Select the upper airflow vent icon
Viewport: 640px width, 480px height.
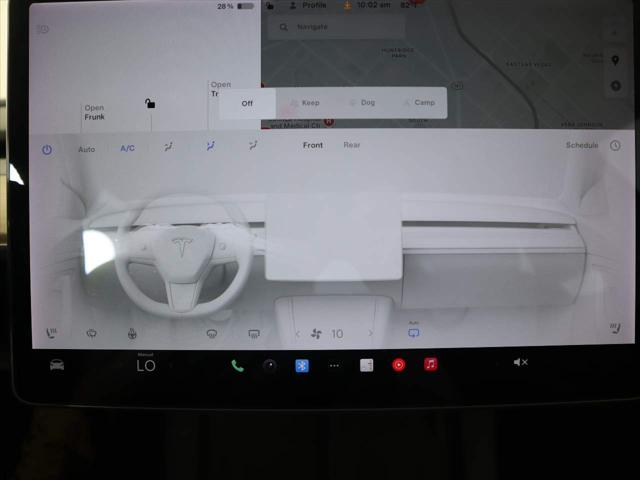[x=168, y=147]
